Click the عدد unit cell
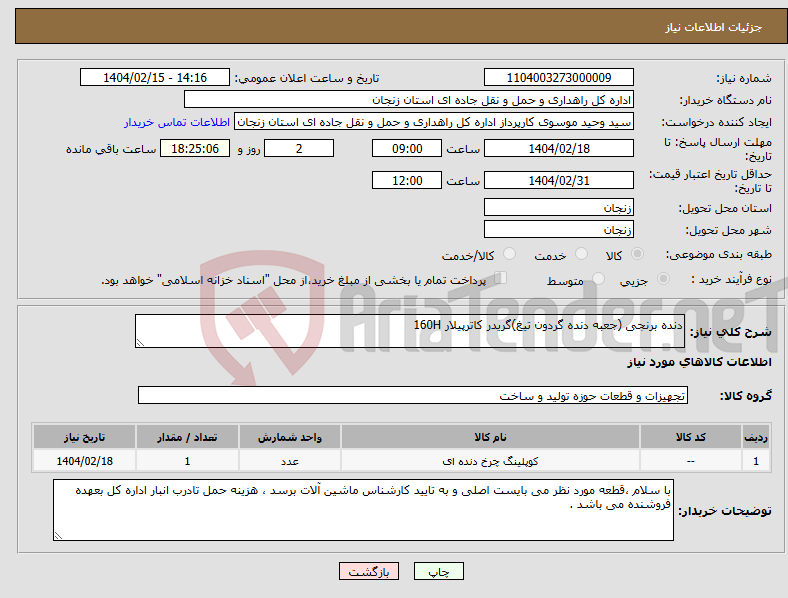This screenshot has width=788, height=598. pyautogui.click(x=290, y=461)
